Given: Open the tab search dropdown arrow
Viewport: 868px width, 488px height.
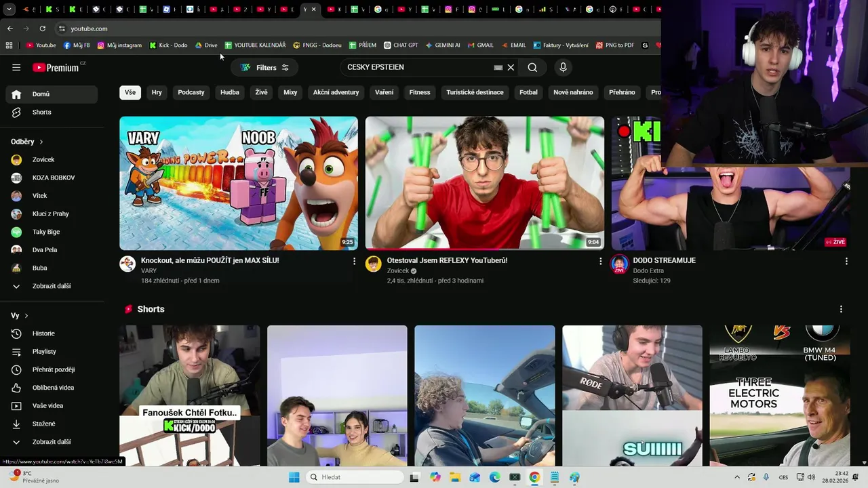Looking at the screenshot, I should pos(9,9).
